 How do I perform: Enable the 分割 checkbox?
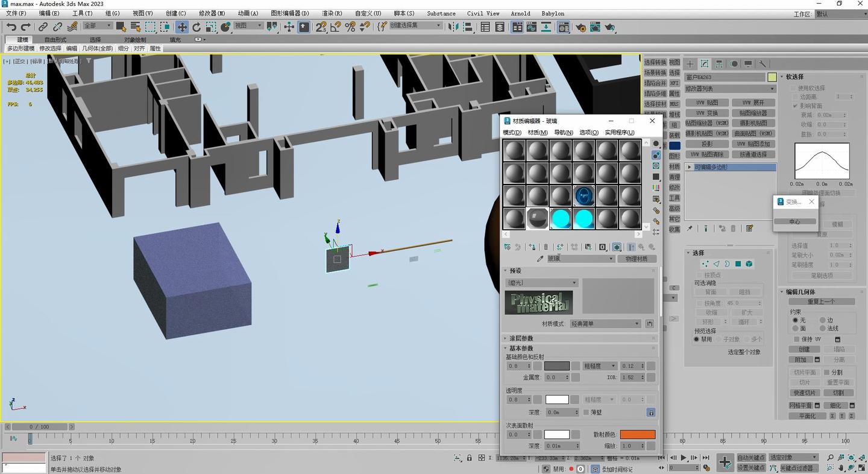pyautogui.click(x=826, y=372)
